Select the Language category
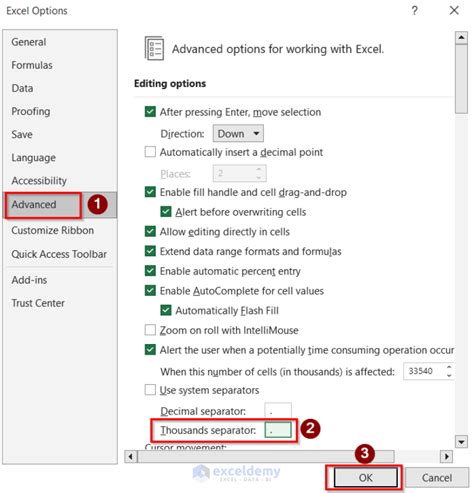The width and height of the screenshot is (474, 493). coord(33,158)
